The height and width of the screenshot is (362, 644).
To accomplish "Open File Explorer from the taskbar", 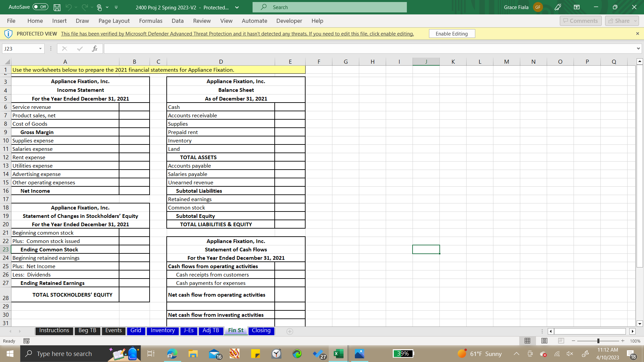I will [193, 354].
